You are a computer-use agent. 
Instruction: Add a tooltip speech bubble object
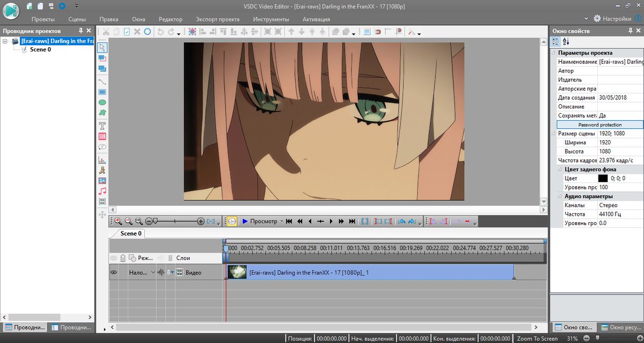(x=102, y=147)
